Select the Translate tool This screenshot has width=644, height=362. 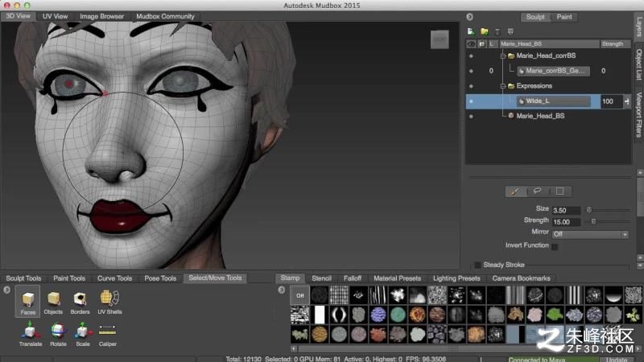point(31,334)
